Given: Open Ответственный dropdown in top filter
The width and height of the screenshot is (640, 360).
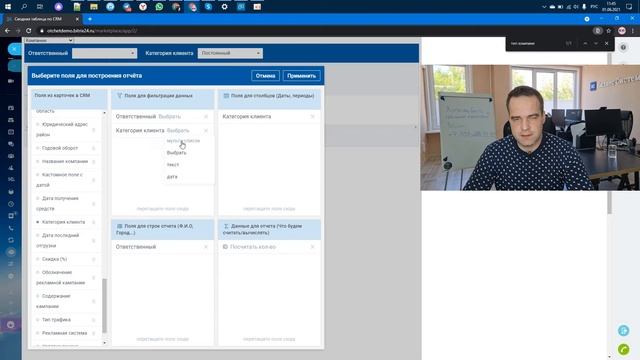Looking at the screenshot, I should (x=104, y=53).
